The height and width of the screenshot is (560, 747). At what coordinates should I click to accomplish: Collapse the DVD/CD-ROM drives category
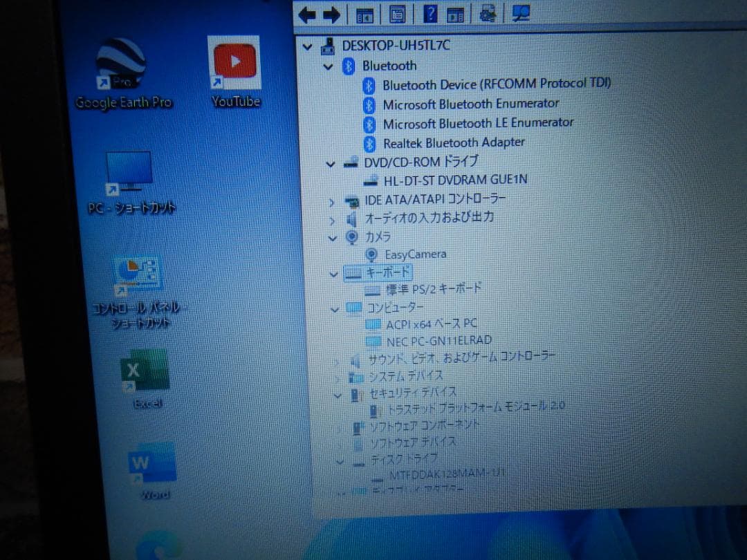(x=330, y=164)
